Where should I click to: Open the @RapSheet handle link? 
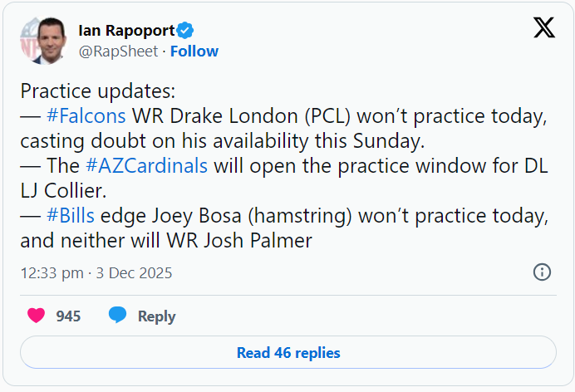point(119,51)
